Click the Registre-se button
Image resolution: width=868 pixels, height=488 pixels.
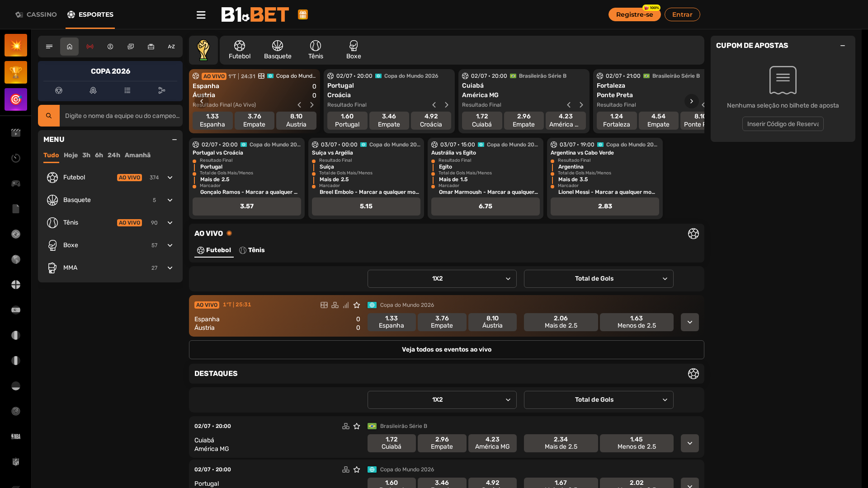pos(634,14)
